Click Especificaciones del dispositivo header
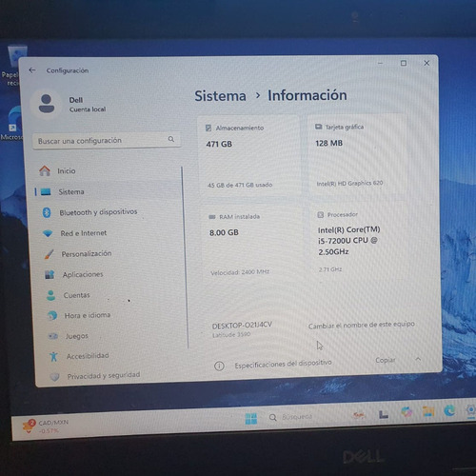This screenshot has width=476, height=476. [x=283, y=364]
